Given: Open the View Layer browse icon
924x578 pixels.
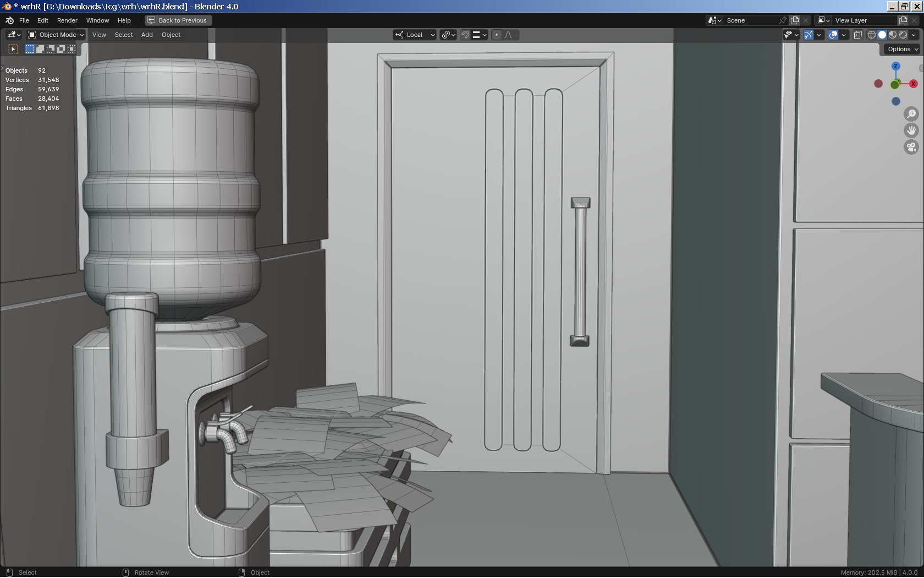Looking at the screenshot, I should click(823, 20).
